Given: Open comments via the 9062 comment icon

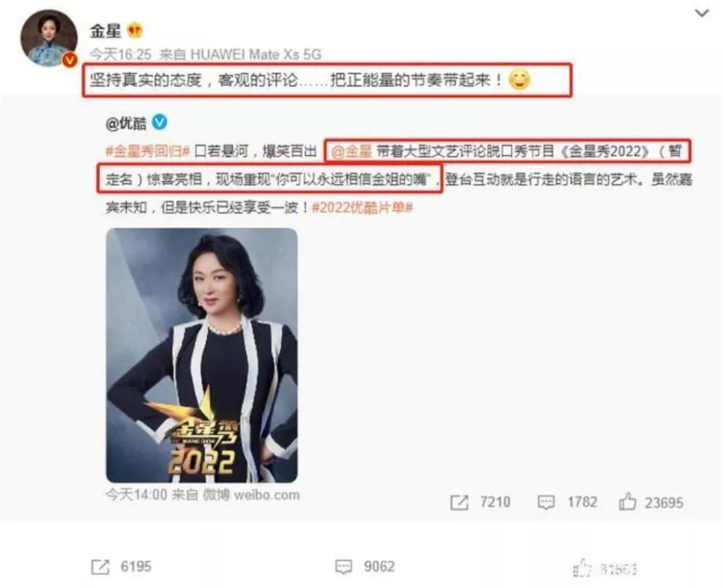Looking at the screenshot, I should pyautogui.click(x=344, y=567).
